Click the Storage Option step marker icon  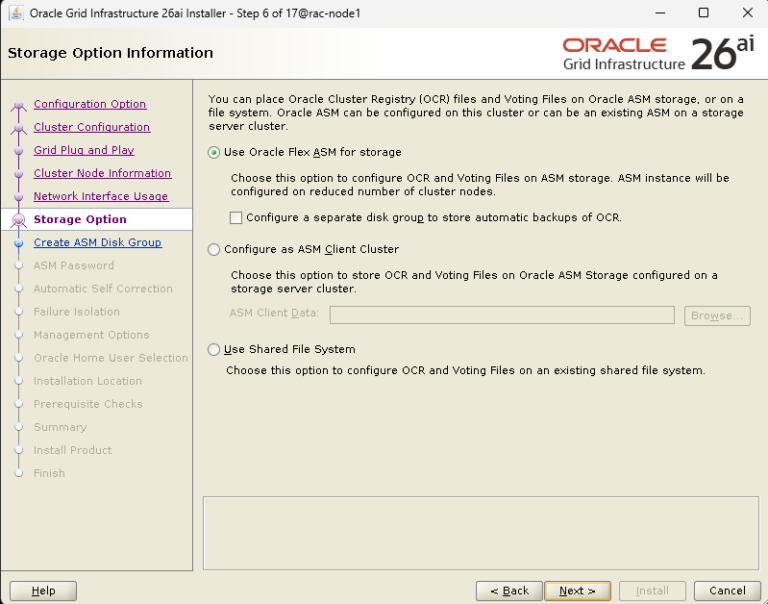coord(19,220)
